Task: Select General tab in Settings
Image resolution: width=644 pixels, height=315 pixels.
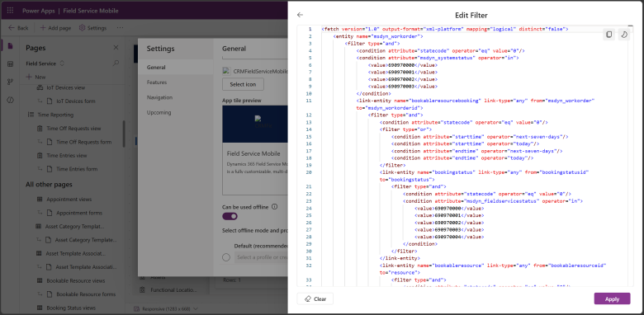Action: tap(176, 68)
